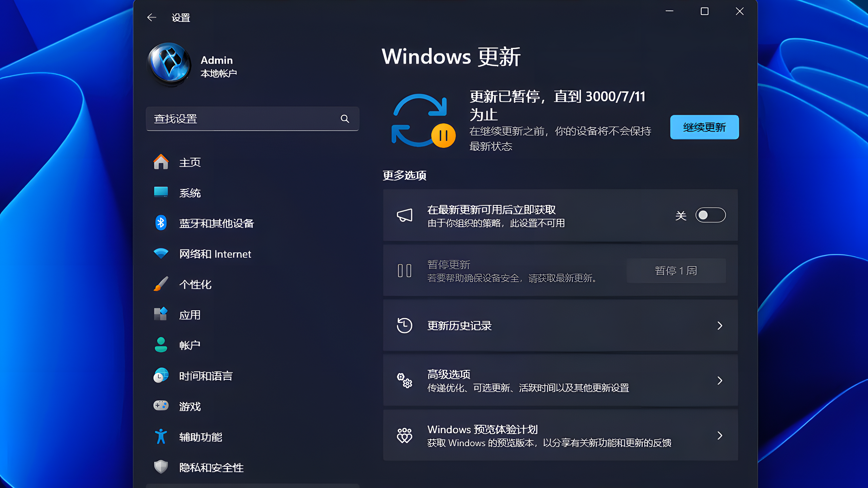The width and height of the screenshot is (868, 488).
Task: Click the 高级选项 gears icon
Action: (405, 380)
